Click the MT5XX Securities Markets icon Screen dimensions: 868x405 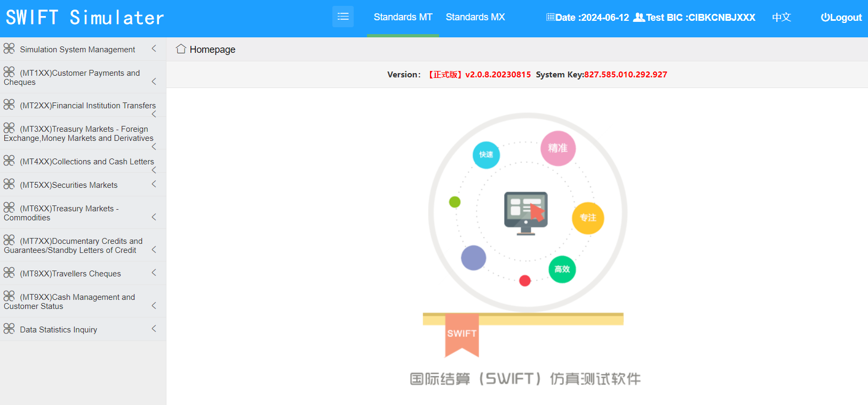click(9, 184)
